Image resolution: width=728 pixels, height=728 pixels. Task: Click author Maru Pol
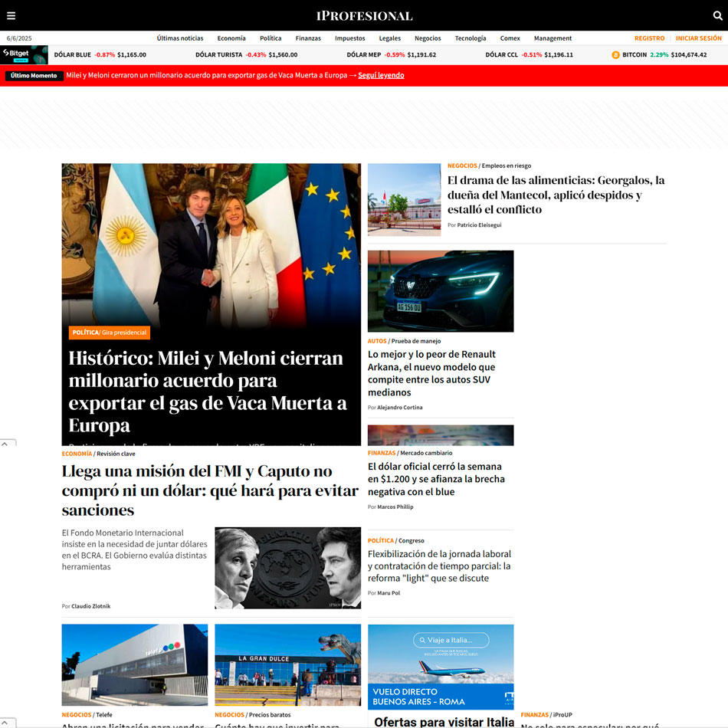pyautogui.click(x=389, y=593)
